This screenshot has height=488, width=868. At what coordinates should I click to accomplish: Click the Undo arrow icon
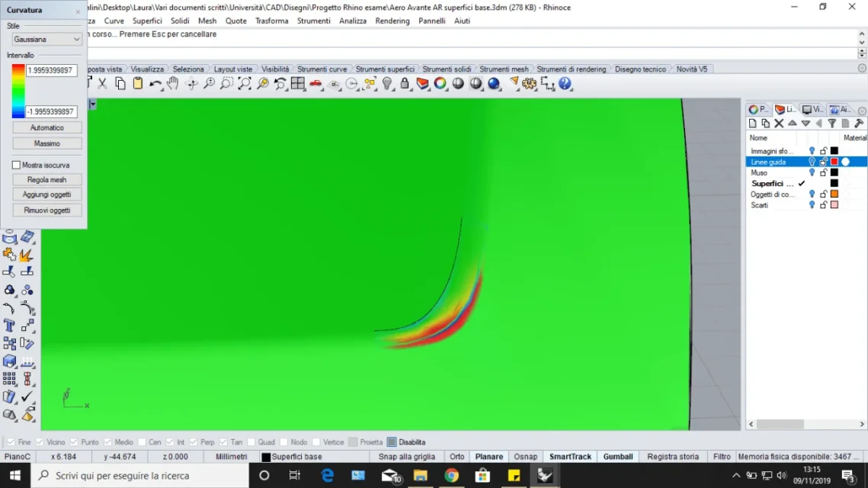155,84
